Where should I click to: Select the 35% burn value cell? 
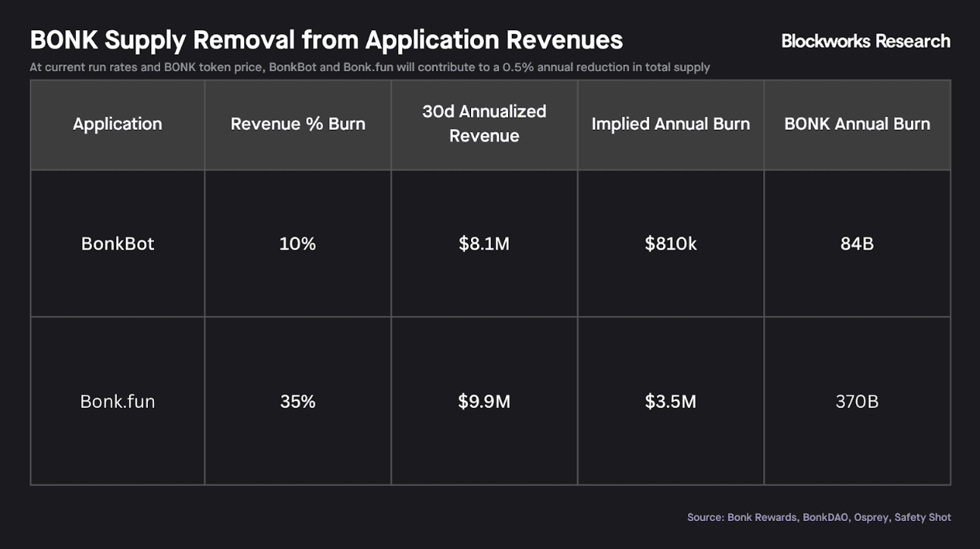298,401
